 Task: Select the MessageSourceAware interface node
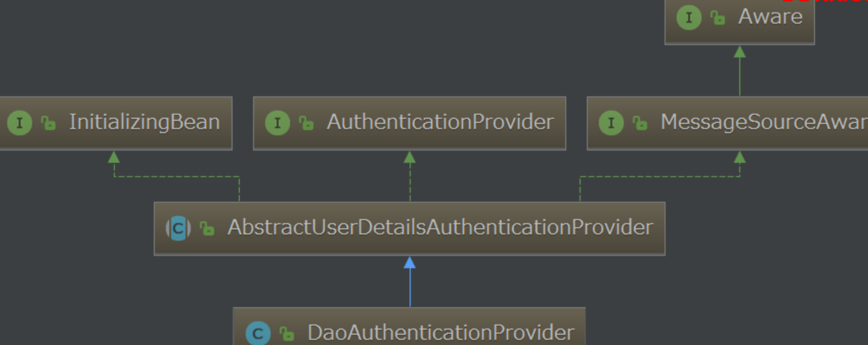click(728, 123)
